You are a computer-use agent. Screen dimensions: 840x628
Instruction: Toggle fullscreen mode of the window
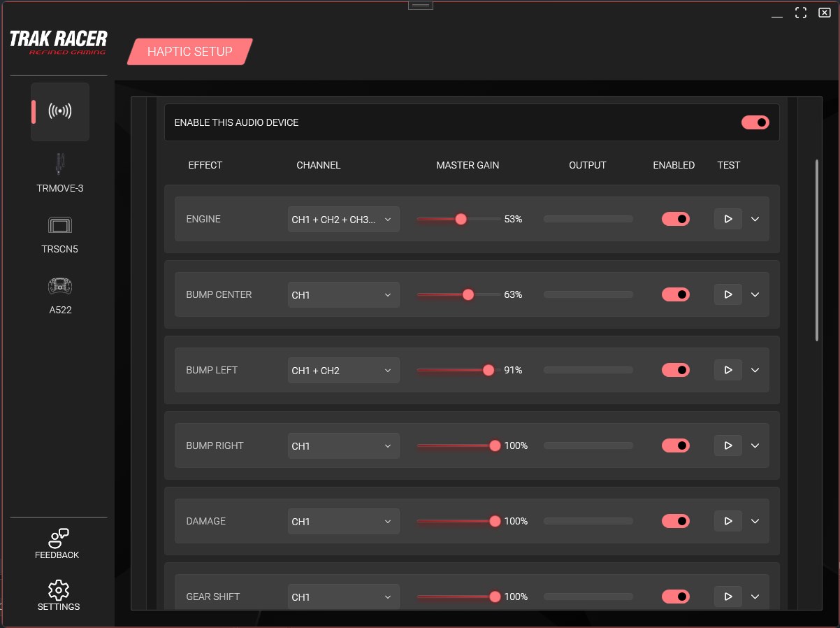pyautogui.click(x=801, y=13)
